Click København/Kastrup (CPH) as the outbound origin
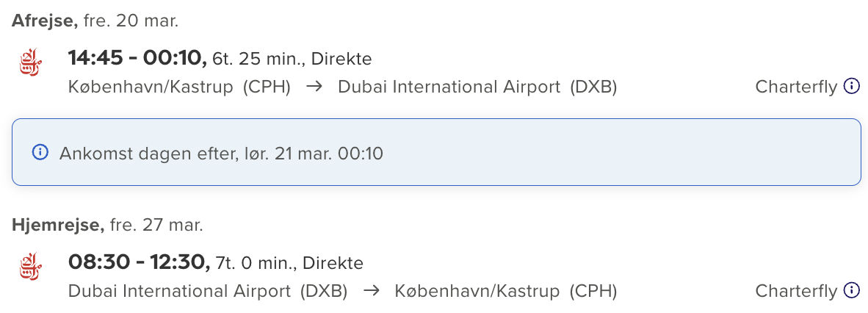This screenshot has height=313, width=868. click(x=179, y=87)
